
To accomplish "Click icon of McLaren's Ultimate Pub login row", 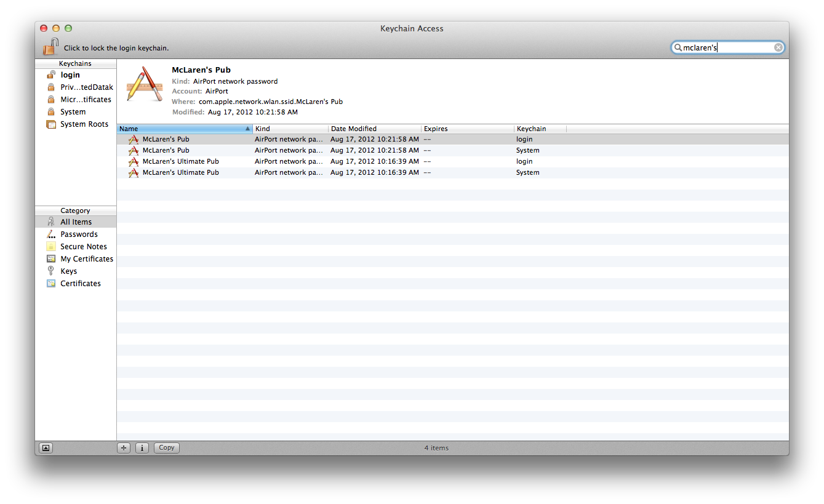I will click(134, 162).
